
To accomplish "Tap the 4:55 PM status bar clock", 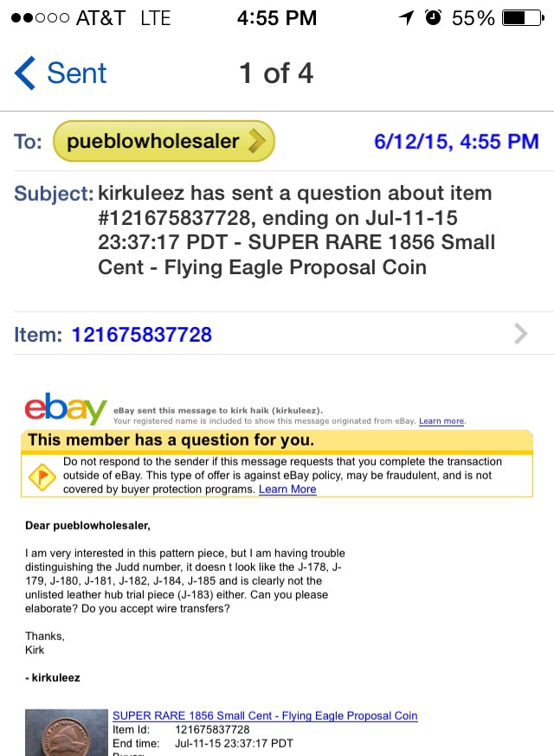I will pos(276,18).
